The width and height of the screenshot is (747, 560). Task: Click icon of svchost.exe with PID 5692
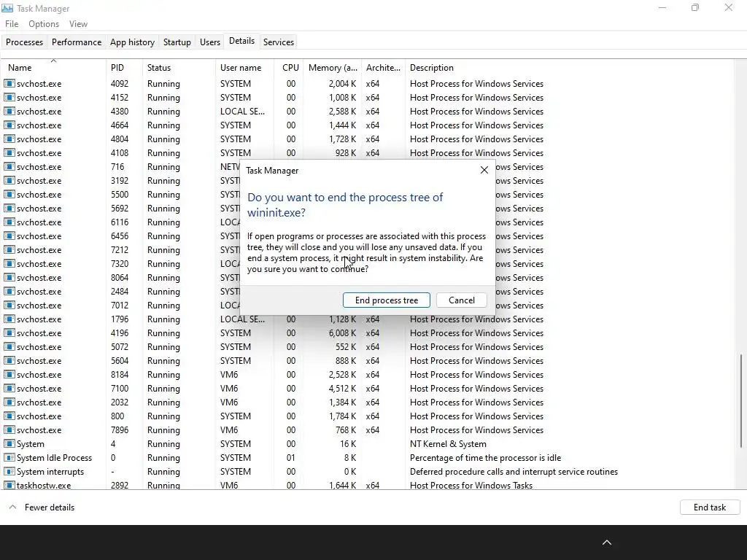pyautogui.click(x=9, y=208)
